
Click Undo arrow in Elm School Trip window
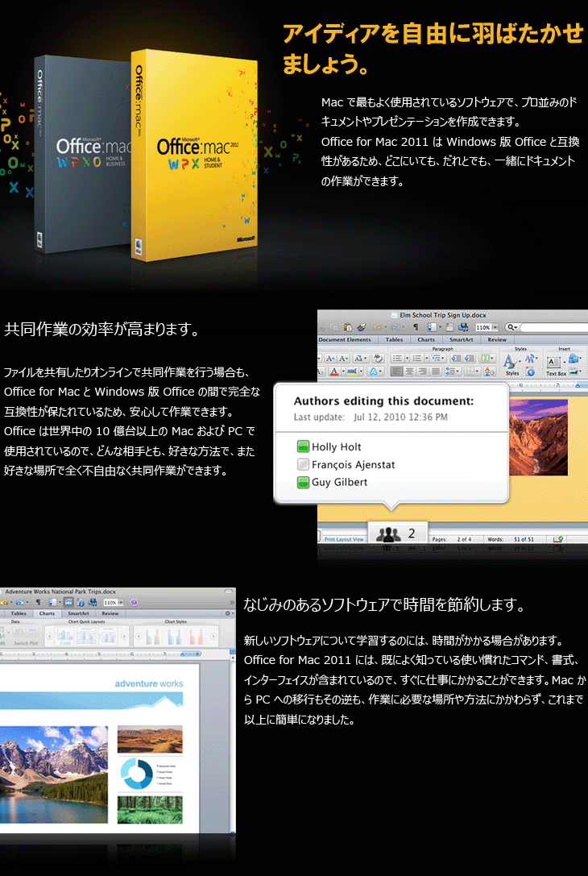(378, 327)
